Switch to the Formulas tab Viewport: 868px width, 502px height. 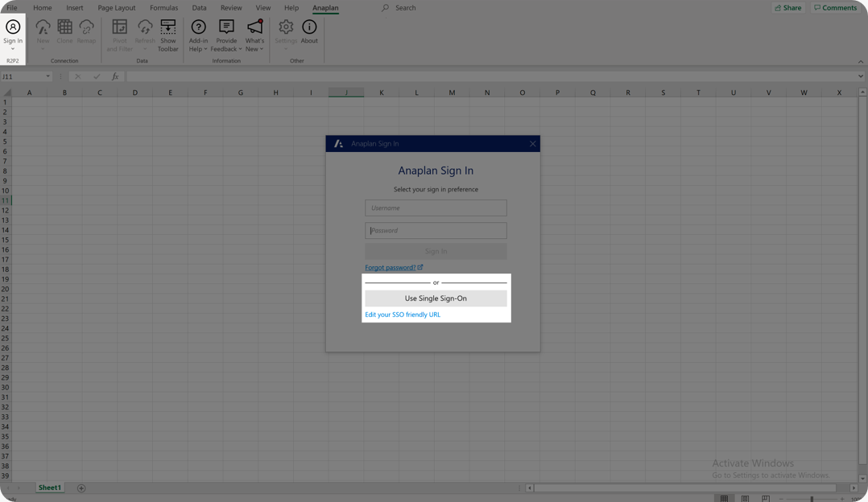(x=164, y=8)
